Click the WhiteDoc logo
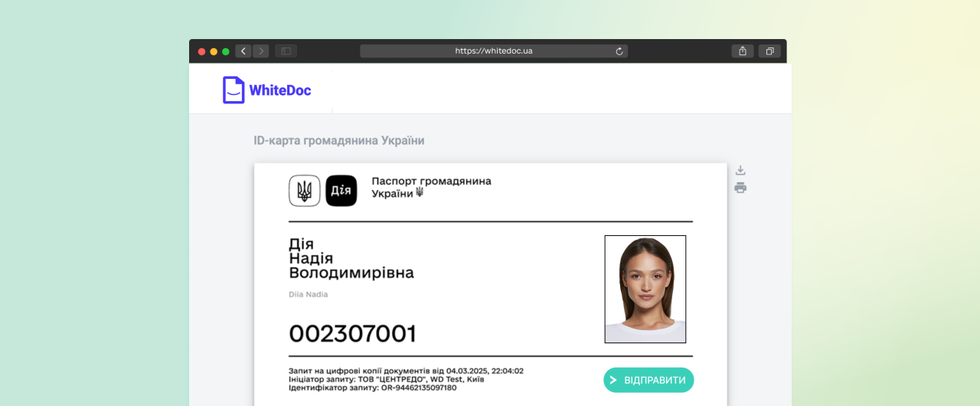The image size is (980, 406). click(x=267, y=90)
